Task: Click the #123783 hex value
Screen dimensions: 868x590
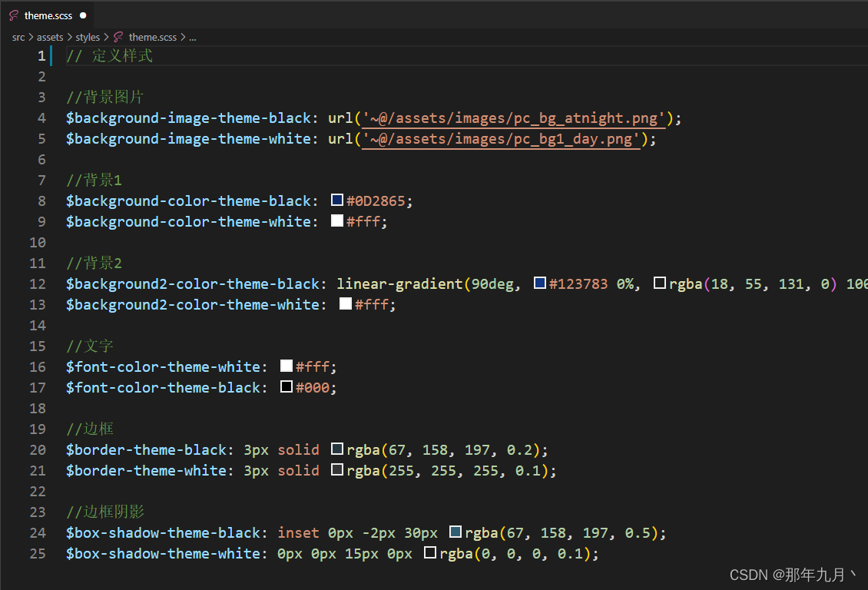Action: click(x=578, y=284)
